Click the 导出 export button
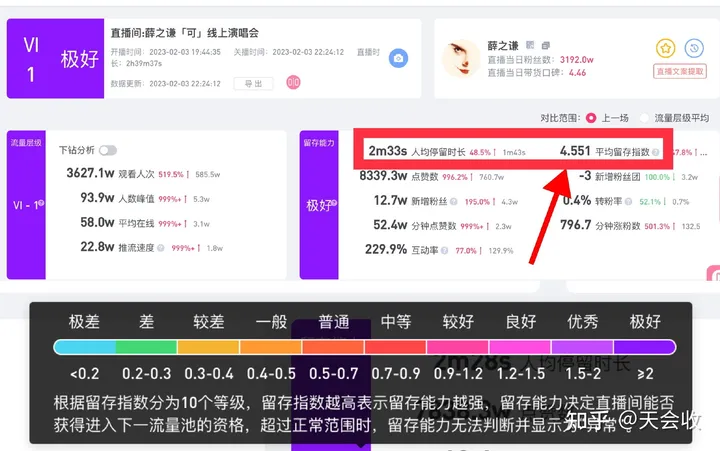 click(x=253, y=84)
